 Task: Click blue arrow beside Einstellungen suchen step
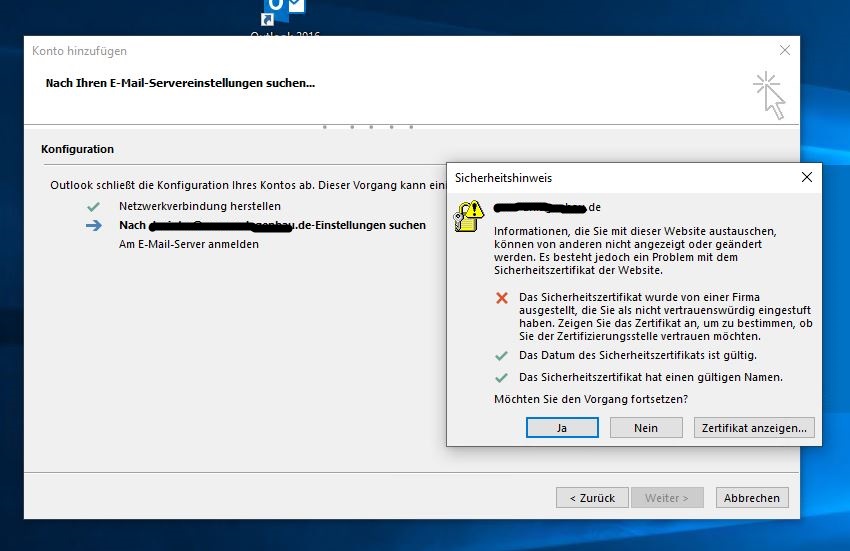pyautogui.click(x=94, y=226)
